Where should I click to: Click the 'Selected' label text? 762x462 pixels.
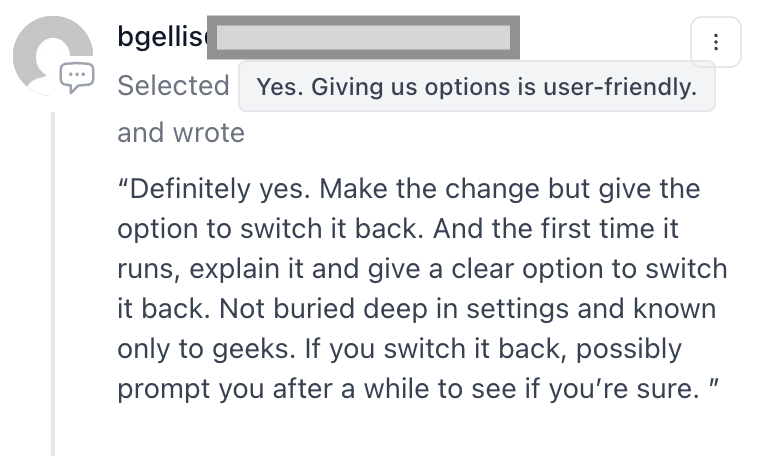(173, 86)
